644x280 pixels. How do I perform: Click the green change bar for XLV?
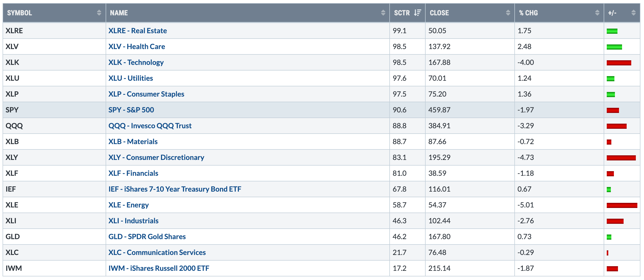(x=614, y=47)
